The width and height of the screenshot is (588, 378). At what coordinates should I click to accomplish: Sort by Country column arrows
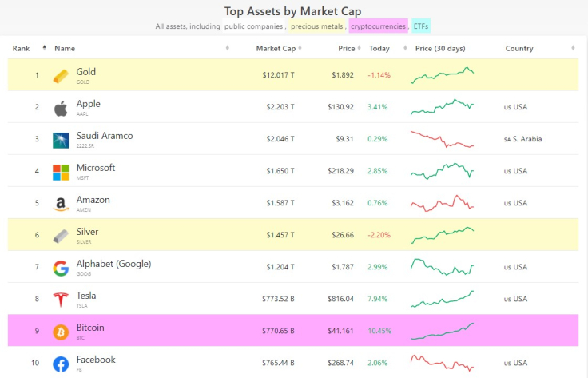click(x=573, y=48)
